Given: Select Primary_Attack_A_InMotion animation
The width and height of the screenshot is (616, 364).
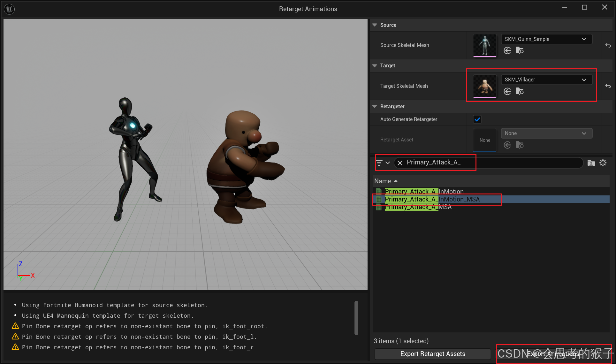Looking at the screenshot, I should pos(424,192).
